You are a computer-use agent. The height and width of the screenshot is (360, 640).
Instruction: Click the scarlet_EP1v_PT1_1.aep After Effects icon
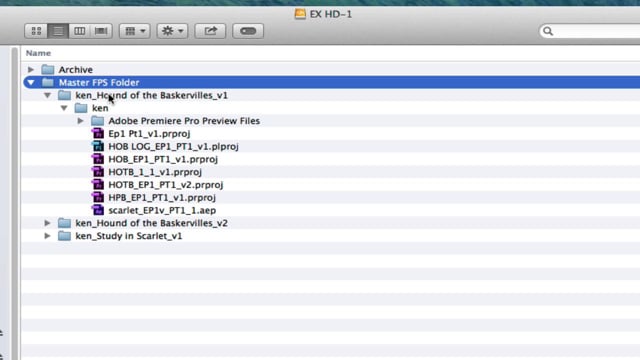[98, 210]
